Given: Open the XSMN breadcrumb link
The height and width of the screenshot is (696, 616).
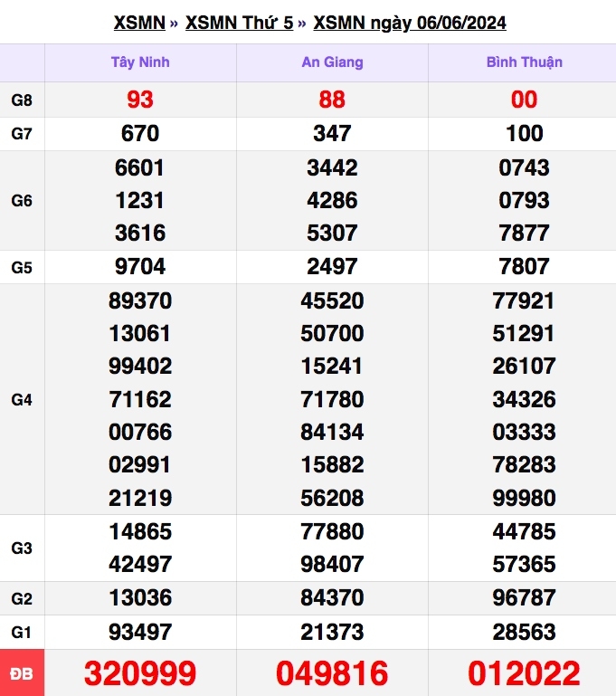Looking at the screenshot, I should [x=139, y=23].
